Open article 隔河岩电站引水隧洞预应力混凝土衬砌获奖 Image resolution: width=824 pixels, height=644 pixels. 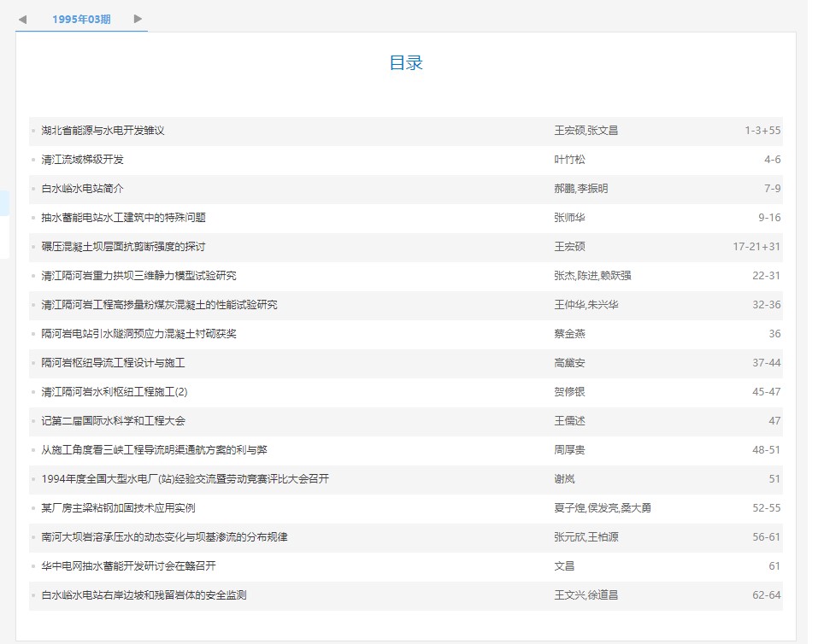point(138,334)
